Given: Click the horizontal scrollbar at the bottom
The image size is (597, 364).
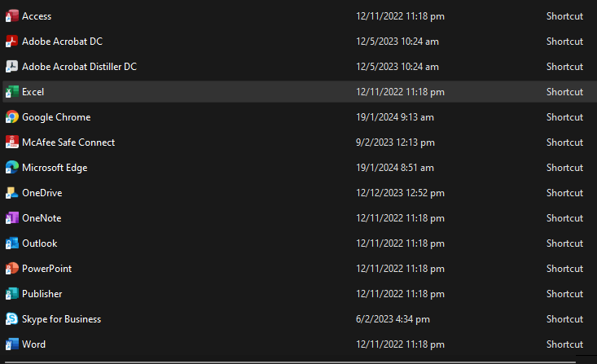Looking at the screenshot, I should point(290,362).
